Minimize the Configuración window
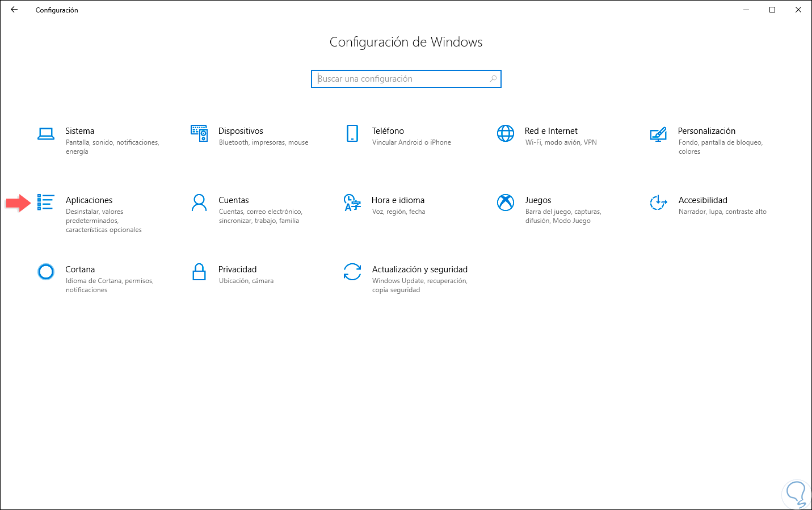The width and height of the screenshot is (812, 510). [x=746, y=10]
